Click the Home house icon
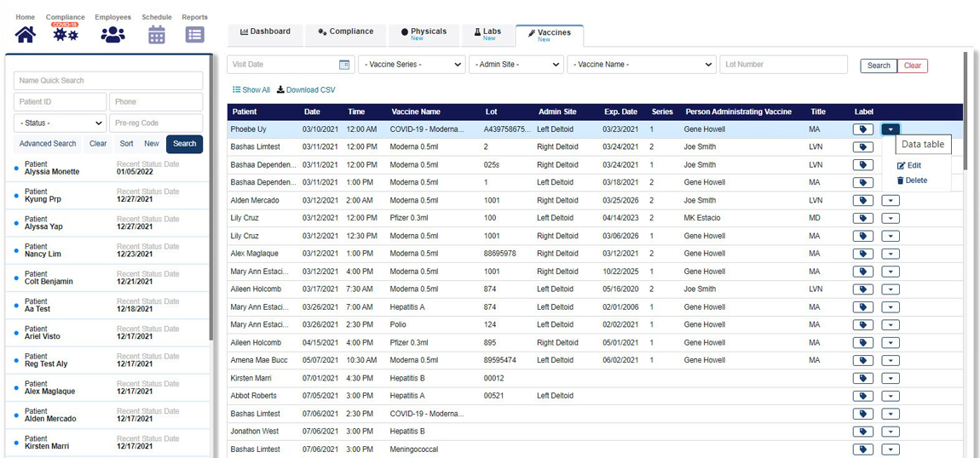The height and width of the screenshot is (458, 980). pyautogui.click(x=26, y=34)
